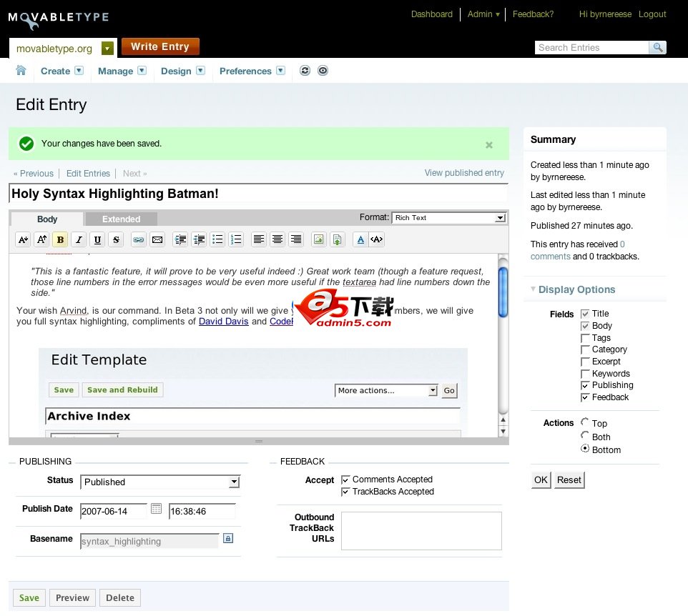Center align the text
This screenshot has height=616, width=688.
click(x=277, y=239)
